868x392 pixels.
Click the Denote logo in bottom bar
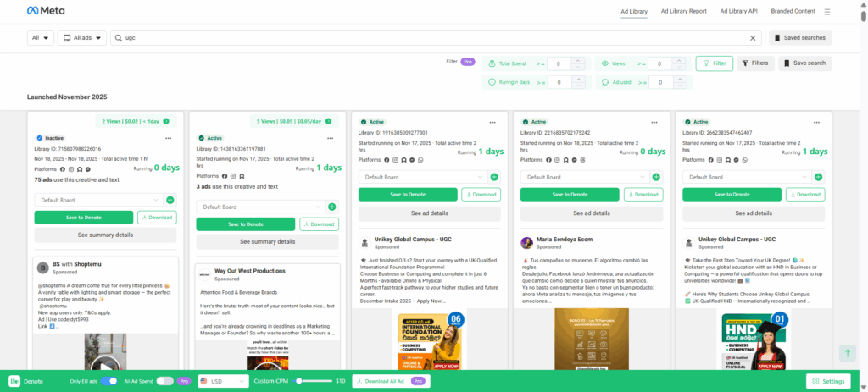pyautogui.click(x=14, y=382)
